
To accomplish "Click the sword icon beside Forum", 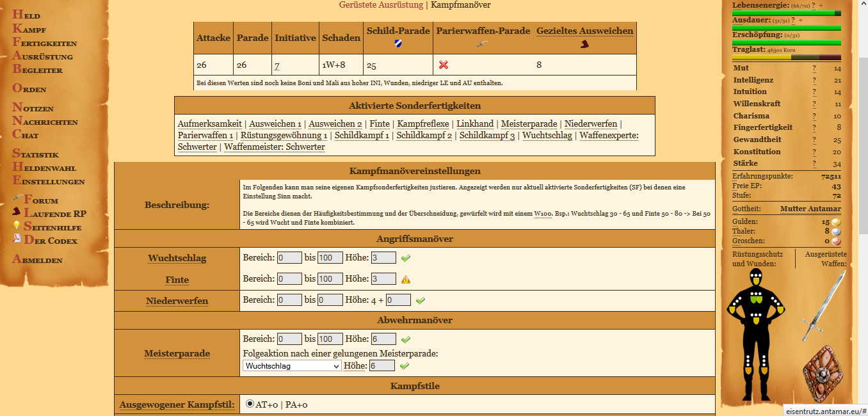I will pyautogui.click(x=17, y=199).
